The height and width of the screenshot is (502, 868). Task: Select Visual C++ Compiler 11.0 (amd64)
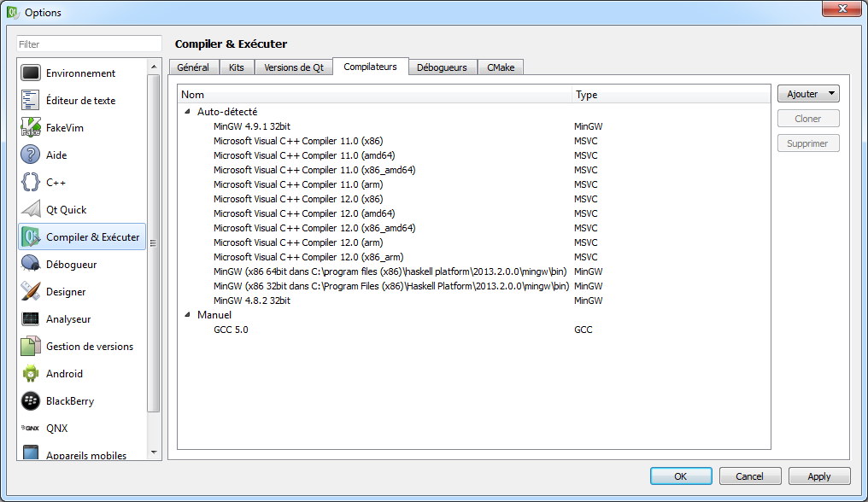pyautogui.click(x=304, y=155)
